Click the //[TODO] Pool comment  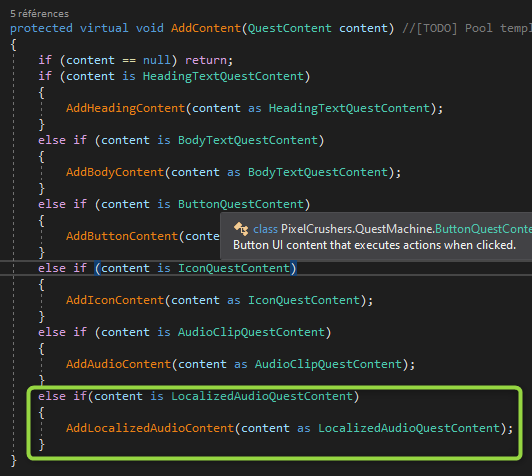click(x=467, y=28)
